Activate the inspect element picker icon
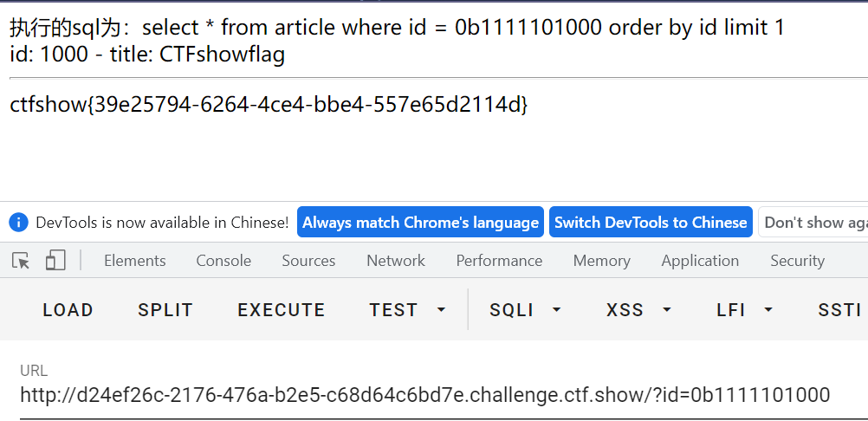 [21, 261]
